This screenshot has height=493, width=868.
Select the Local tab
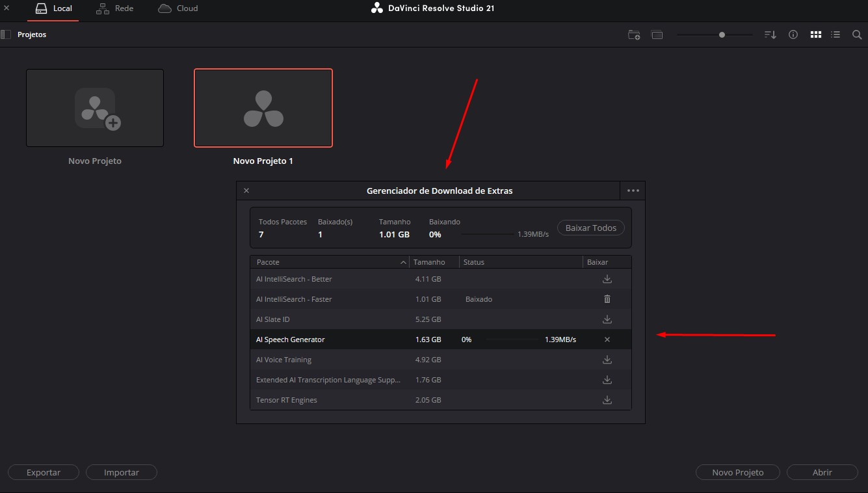coord(53,9)
